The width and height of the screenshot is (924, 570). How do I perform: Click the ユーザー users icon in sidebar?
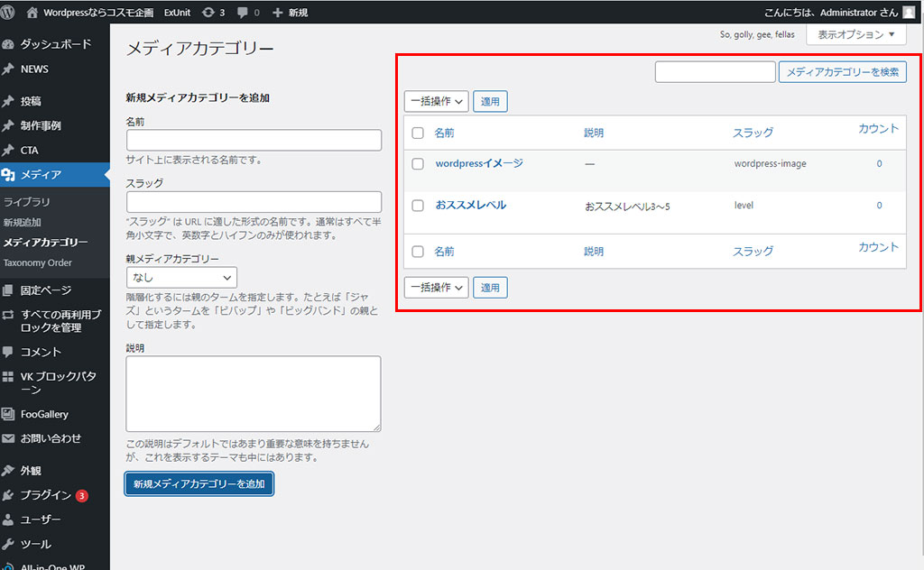point(9,519)
